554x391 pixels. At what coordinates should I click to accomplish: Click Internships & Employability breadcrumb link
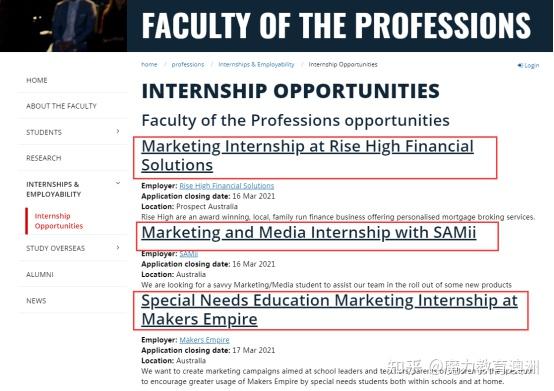[256, 64]
